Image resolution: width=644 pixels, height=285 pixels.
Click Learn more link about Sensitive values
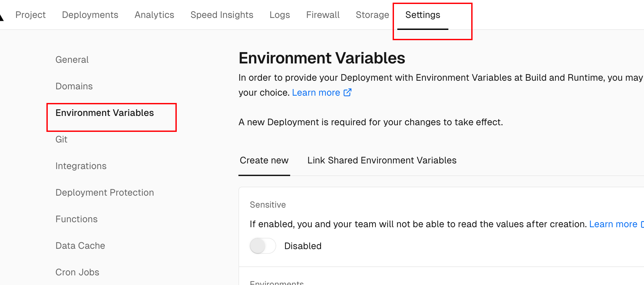[x=613, y=224]
